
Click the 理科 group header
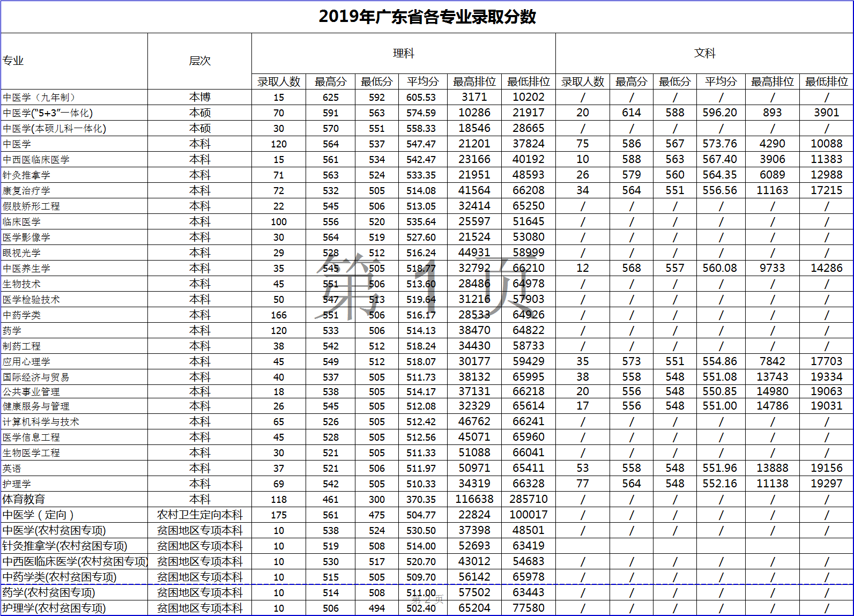tap(404, 53)
